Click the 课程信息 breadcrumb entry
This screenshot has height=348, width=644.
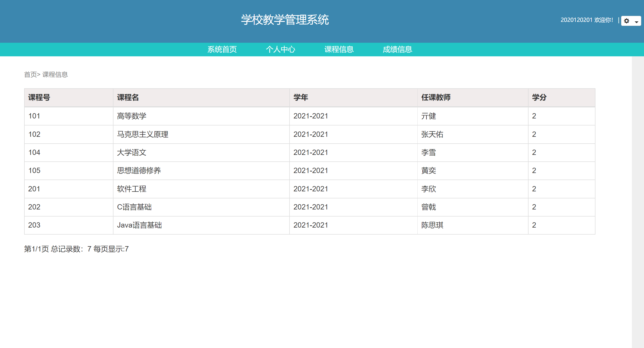[55, 74]
